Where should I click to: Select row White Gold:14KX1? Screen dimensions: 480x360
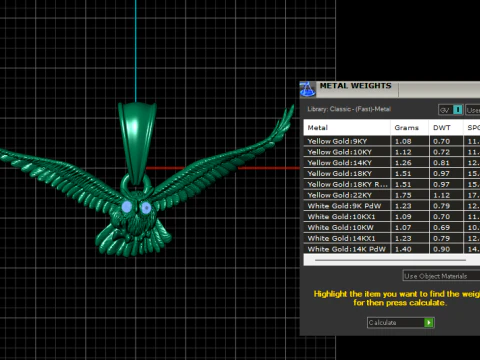click(392, 238)
